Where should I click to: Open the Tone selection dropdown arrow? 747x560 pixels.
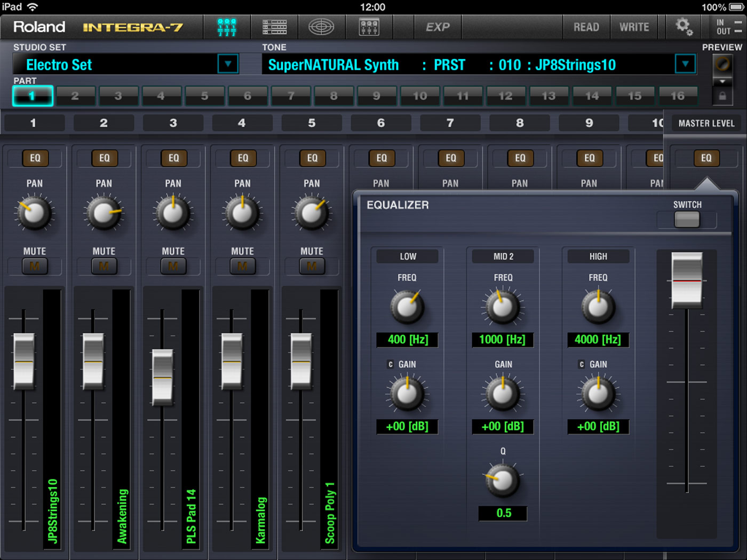coord(685,65)
